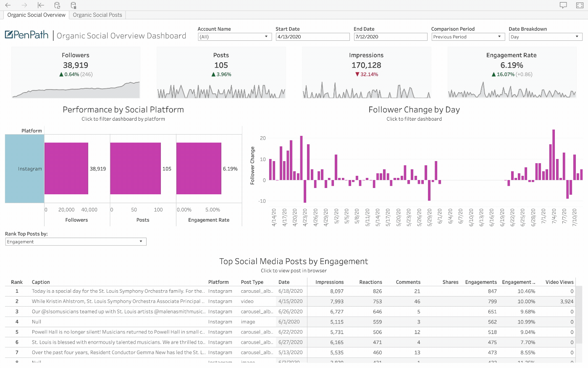Click the revert to start icon
This screenshot has height=368, width=588.
click(41, 5)
